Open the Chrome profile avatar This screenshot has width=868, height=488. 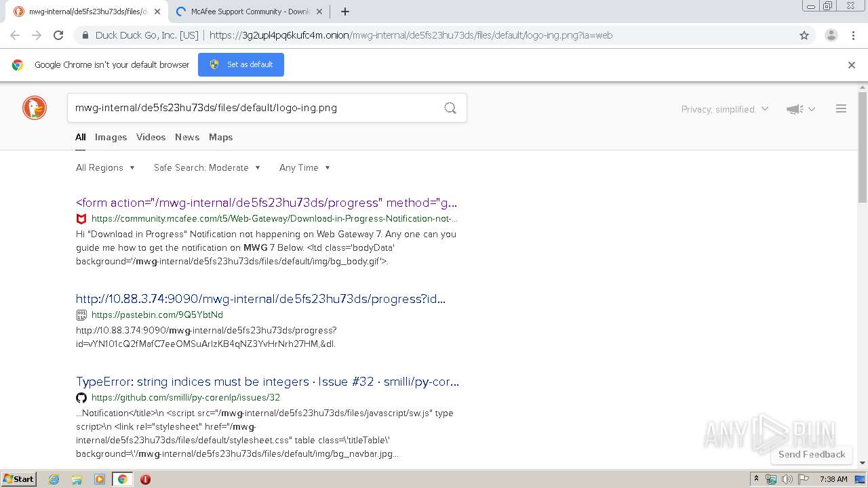click(x=831, y=35)
